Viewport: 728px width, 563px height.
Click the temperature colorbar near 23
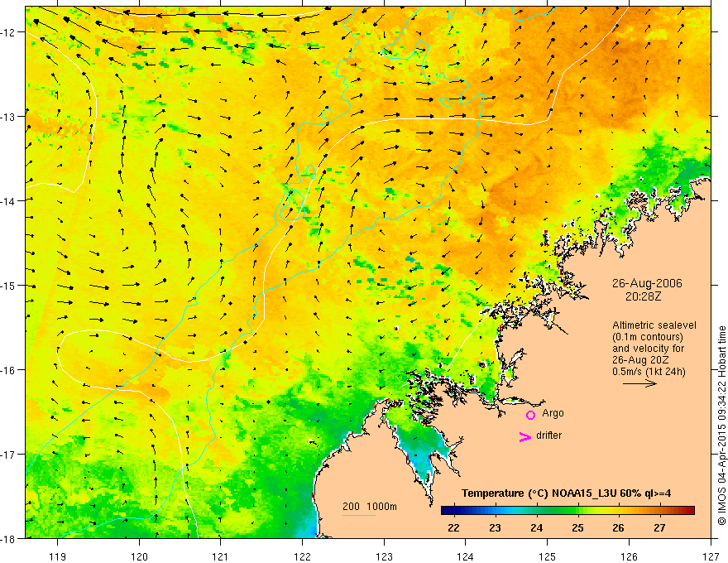(495, 511)
